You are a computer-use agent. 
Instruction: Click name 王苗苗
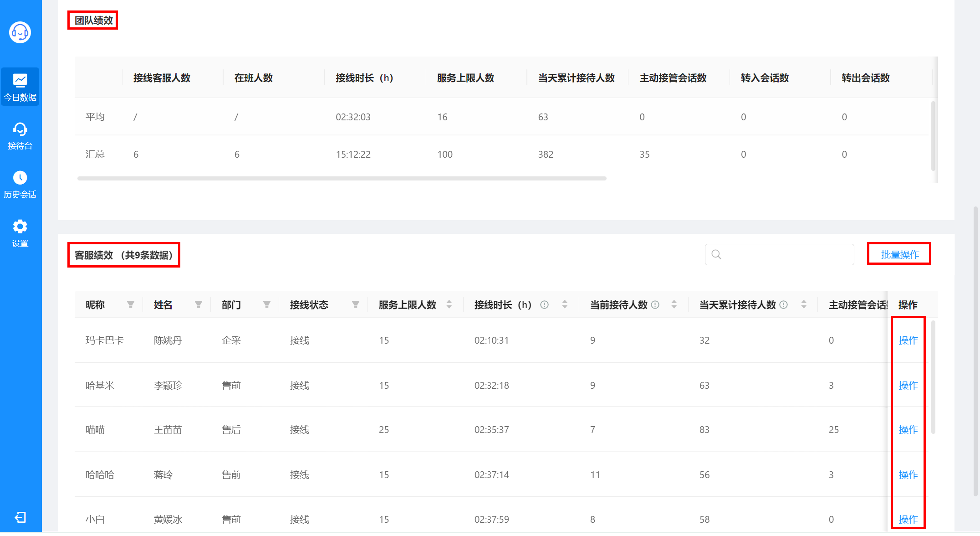pyautogui.click(x=168, y=429)
